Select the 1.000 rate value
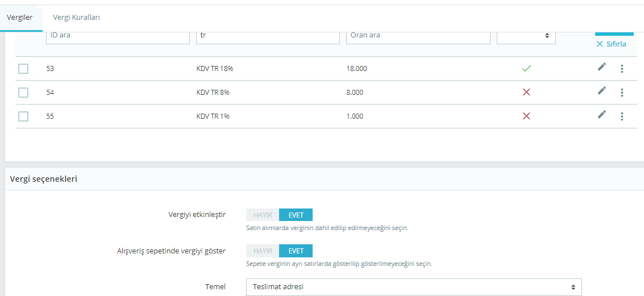 coord(355,116)
